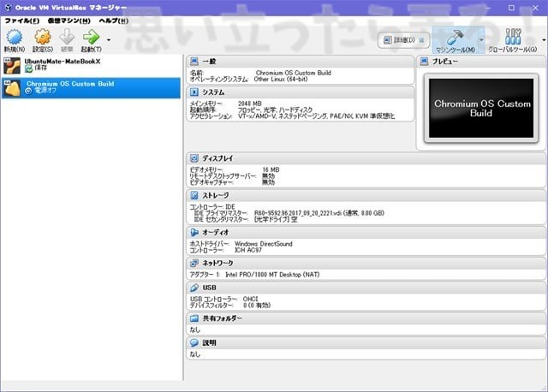Close the Details tool with its small x

tap(422, 40)
